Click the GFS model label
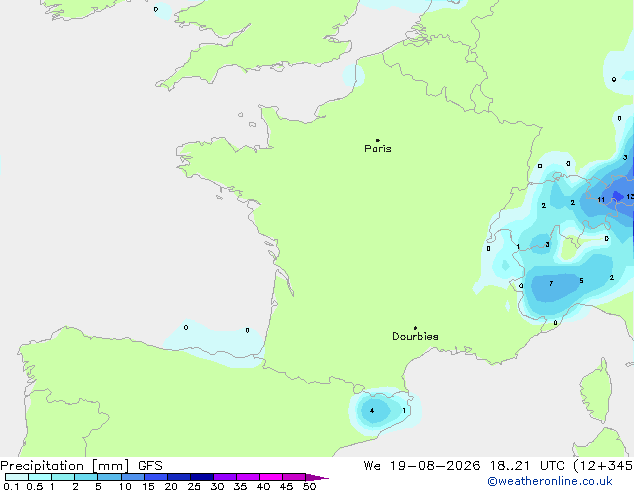The height and width of the screenshot is (490, 634). click(x=150, y=466)
